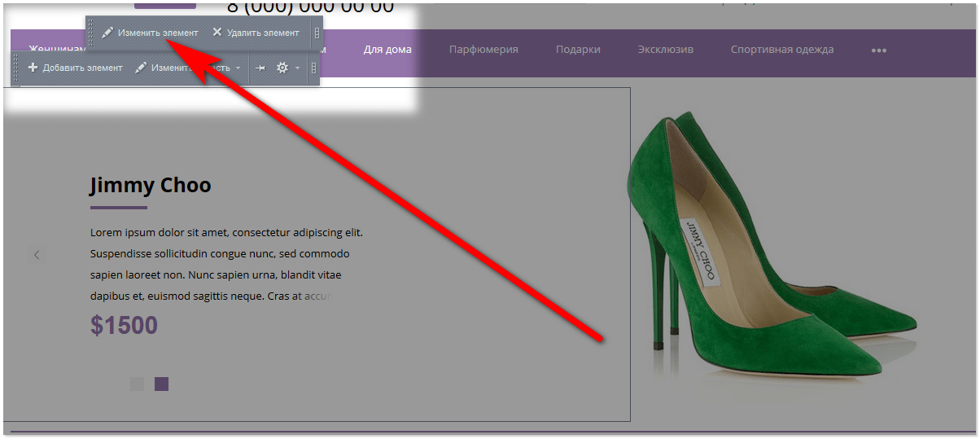Click the dotted drag grip of the lower toolbar

[x=16, y=68]
